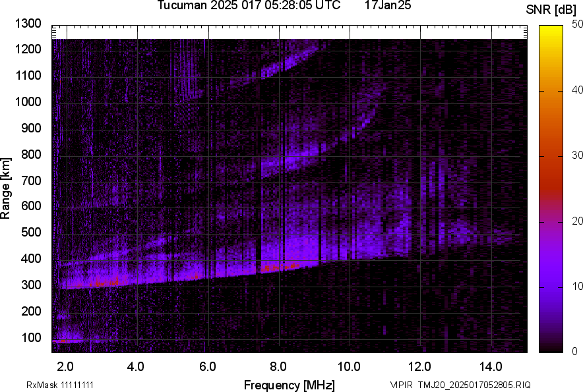Click the filename 'TMJ20_2025017052805.RIQ'
This screenshot has height=392, width=583.
click(x=474, y=385)
